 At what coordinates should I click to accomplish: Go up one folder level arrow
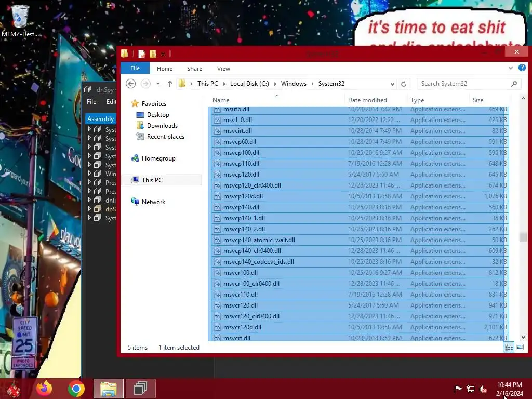(x=170, y=84)
